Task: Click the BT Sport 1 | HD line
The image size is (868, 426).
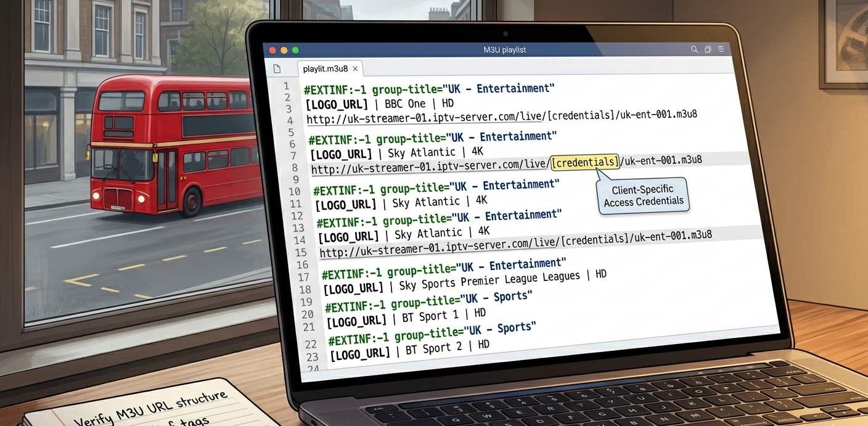Action: coord(407,317)
